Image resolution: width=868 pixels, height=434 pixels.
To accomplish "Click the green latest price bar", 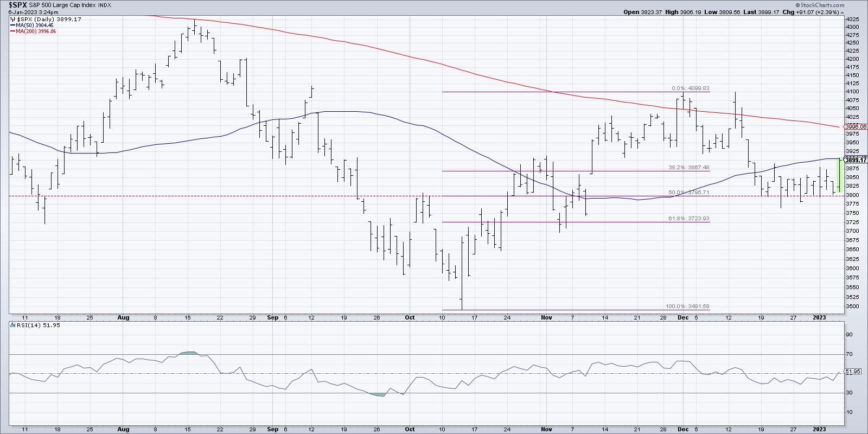I will pyautogui.click(x=839, y=175).
